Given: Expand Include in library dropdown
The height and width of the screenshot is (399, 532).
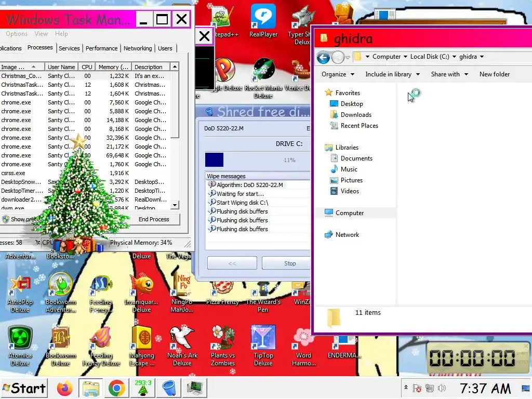Looking at the screenshot, I should point(393,74).
